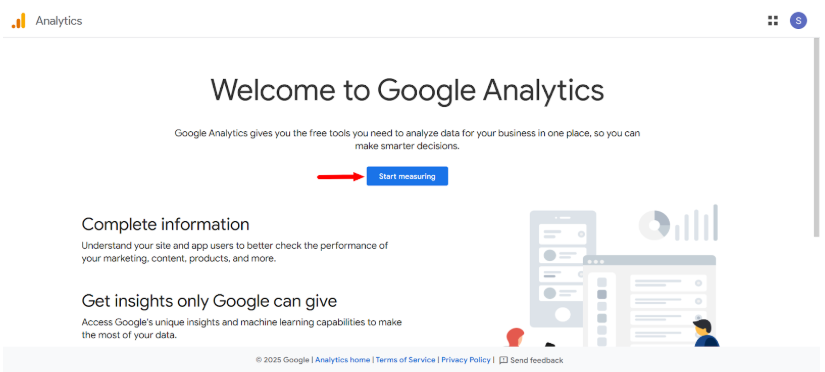The height and width of the screenshot is (372, 825).
Task: Open the Terms of Service link
Action: pos(406,360)
